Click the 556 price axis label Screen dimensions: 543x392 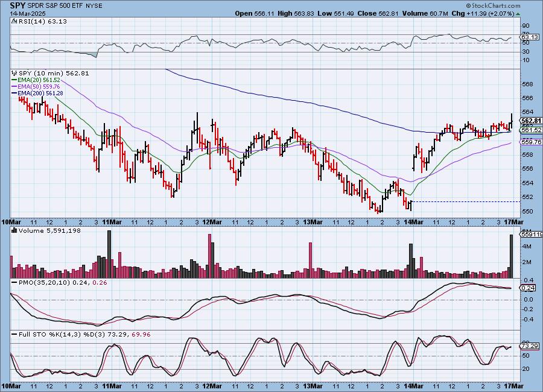(x=528, y=169)
